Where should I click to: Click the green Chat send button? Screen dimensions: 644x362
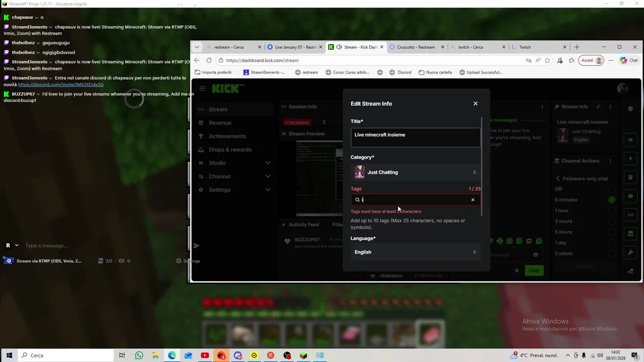click(534, 270)
